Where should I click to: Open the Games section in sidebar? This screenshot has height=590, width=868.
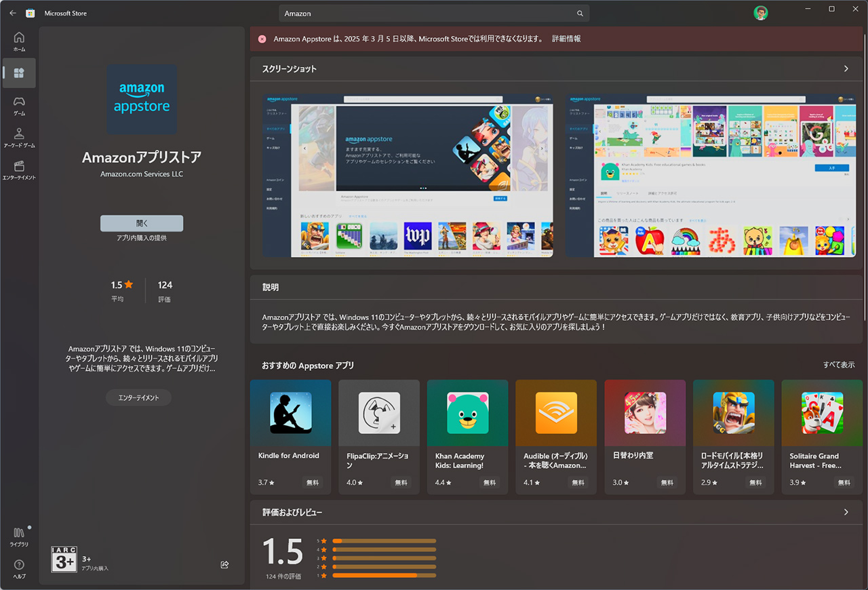point(19,106)
